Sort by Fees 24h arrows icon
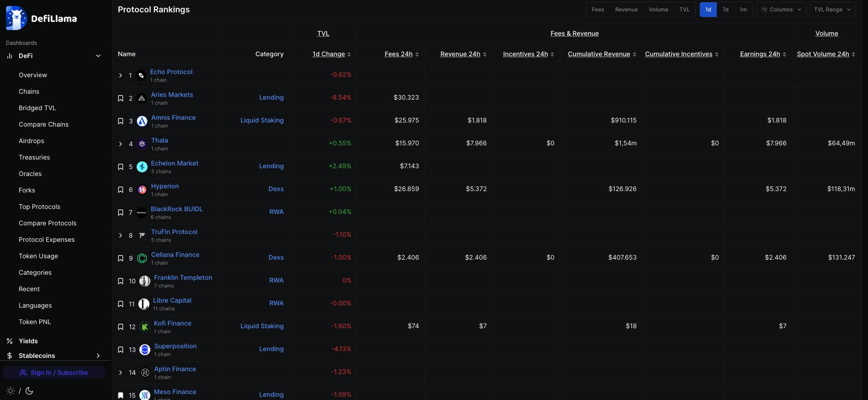 (417, 54)
